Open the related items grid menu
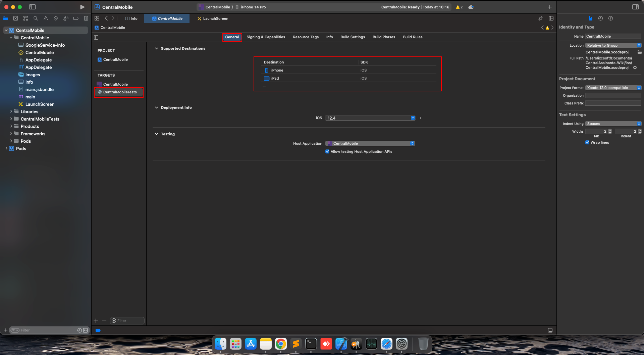This screenshot has height=355, width=644. point(97,18)
